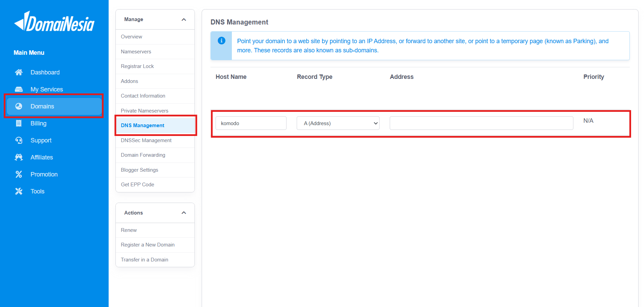644x307 pixels.
Task: Click the Priority column header
Action: (594, 77)
